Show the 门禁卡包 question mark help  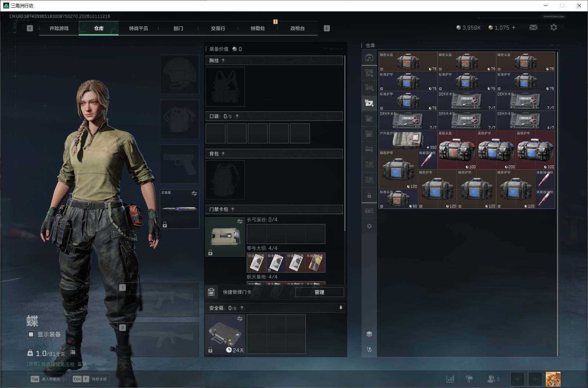pos(232,209)
